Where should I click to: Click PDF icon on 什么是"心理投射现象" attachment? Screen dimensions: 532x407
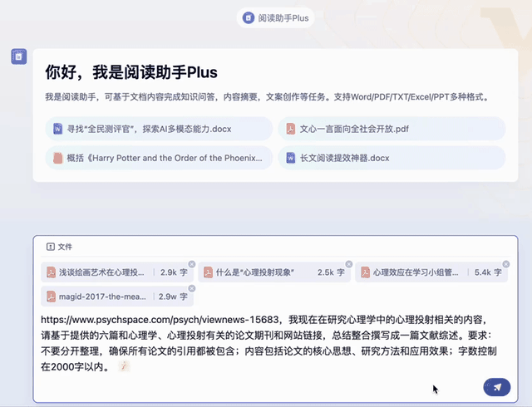pyautogui.click(x=208, y=272)
